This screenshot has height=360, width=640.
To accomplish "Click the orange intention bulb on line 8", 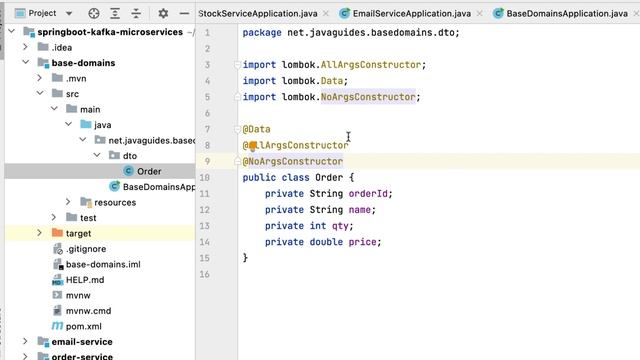I will pos(253,145).
